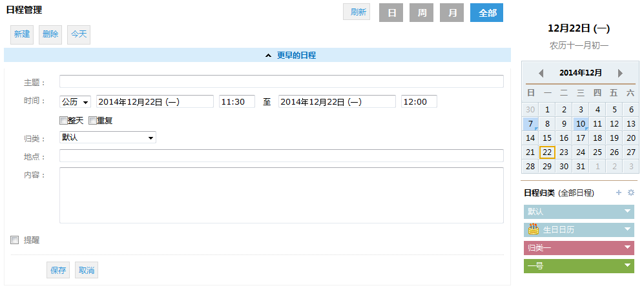The width and height of the screenshot is (644, 290).
Task: Open the 归类 category dropdown
Action: coord(108,137)
